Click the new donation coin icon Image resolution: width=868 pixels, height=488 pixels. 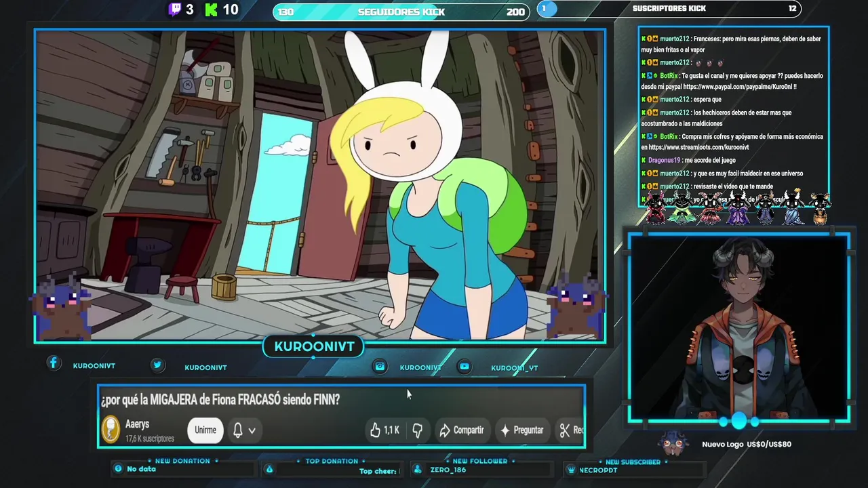[x=119, y=468]
